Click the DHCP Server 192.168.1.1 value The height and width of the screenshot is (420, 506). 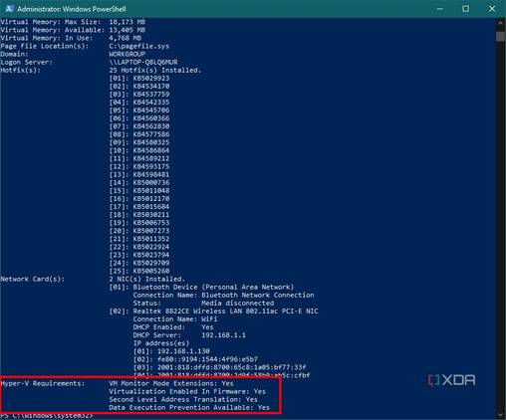(223, 335)
